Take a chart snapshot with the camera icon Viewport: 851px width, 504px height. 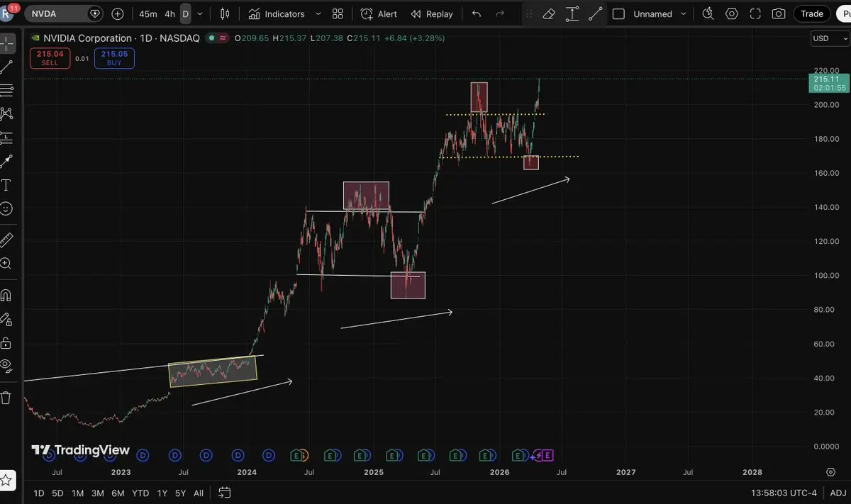pos(779,13)
